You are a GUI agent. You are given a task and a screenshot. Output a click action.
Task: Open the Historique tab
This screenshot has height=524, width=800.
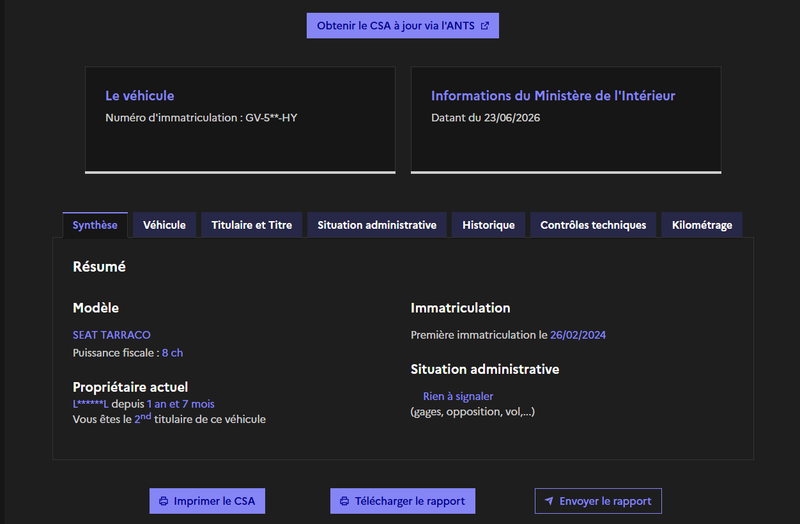click(x=488, y=225)
